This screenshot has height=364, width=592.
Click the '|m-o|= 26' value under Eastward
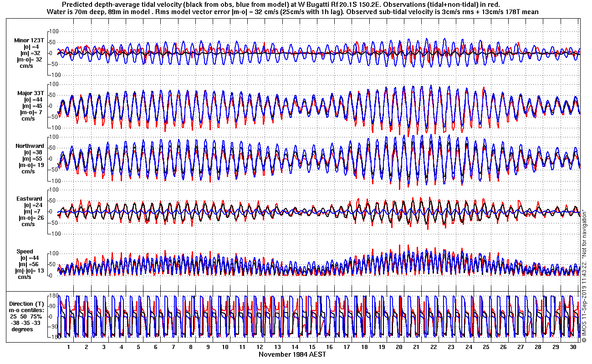(x=30, y=217)
